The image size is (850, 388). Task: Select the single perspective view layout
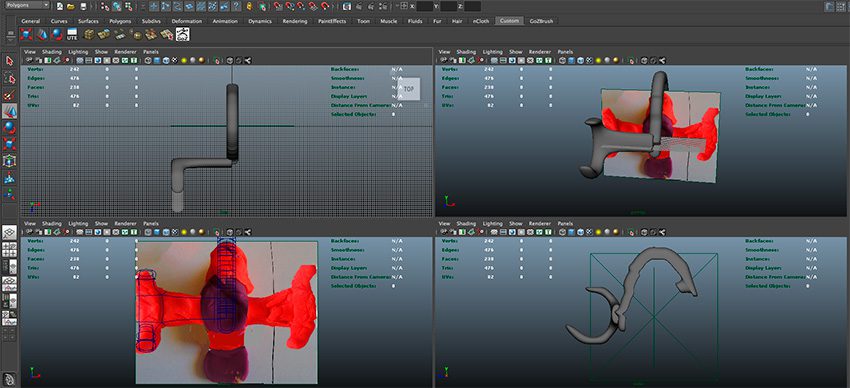click(9, 232)
